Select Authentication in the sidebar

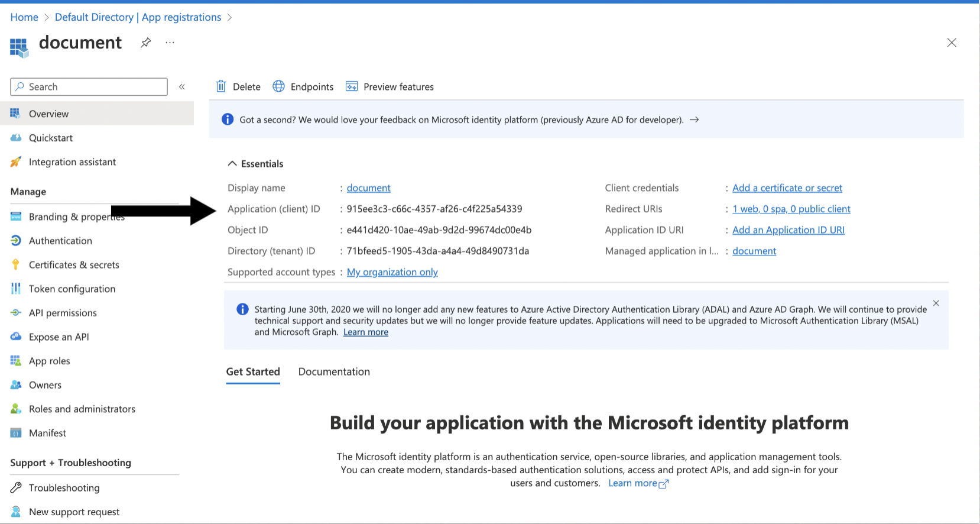(60, 241)
